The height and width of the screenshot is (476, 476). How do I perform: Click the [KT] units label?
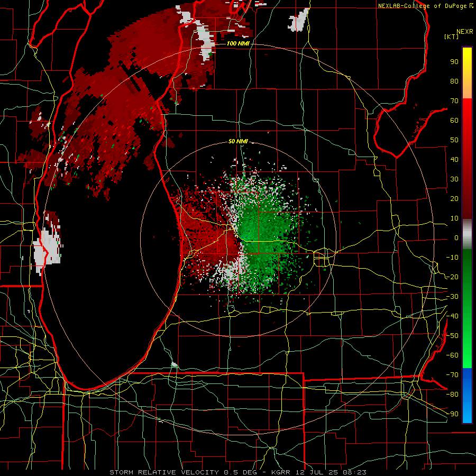click(452, 36)
